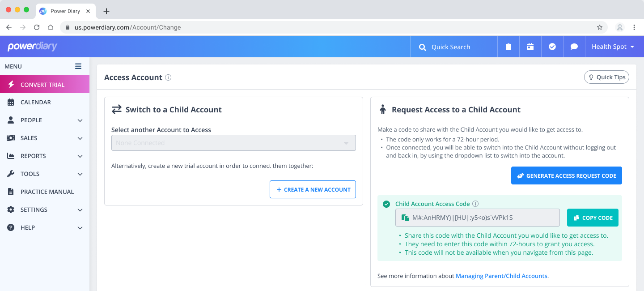
Task: Expand the People menu section
Action: 80,120
